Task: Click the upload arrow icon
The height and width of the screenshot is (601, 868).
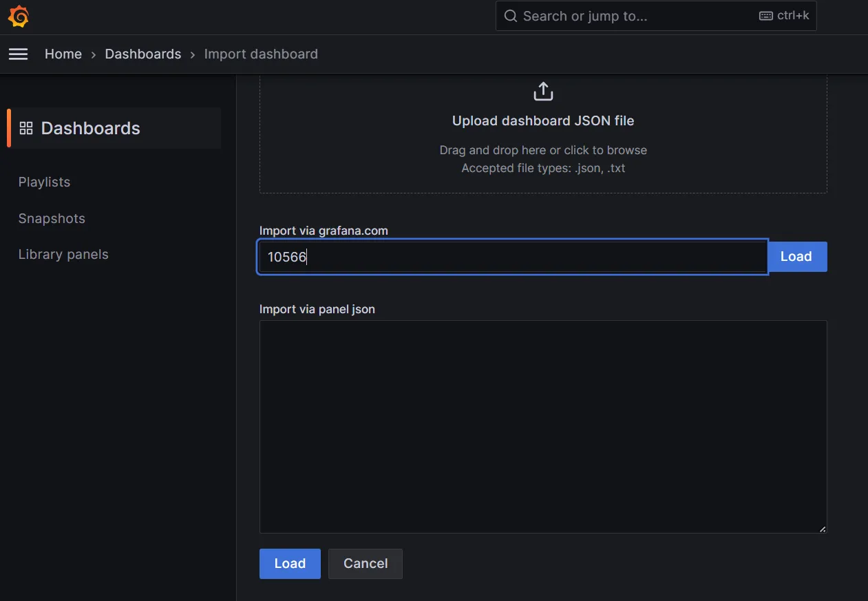Action: click(543, 91)
